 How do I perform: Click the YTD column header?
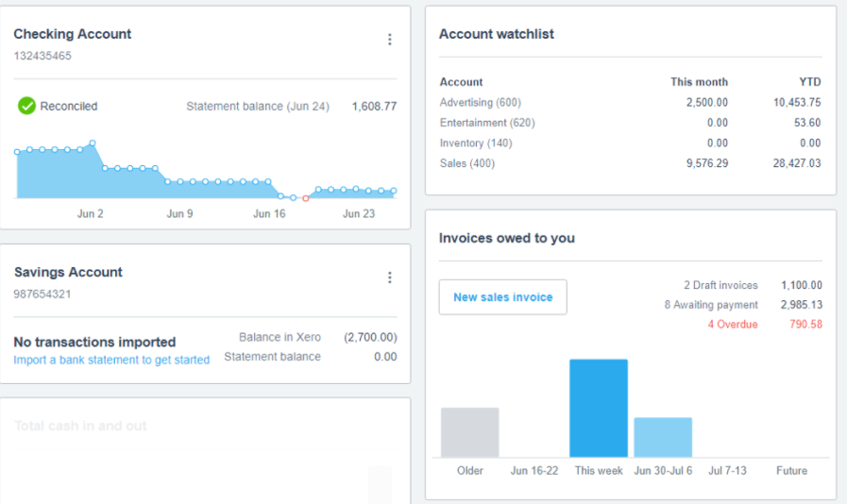[x=810, y=82]
